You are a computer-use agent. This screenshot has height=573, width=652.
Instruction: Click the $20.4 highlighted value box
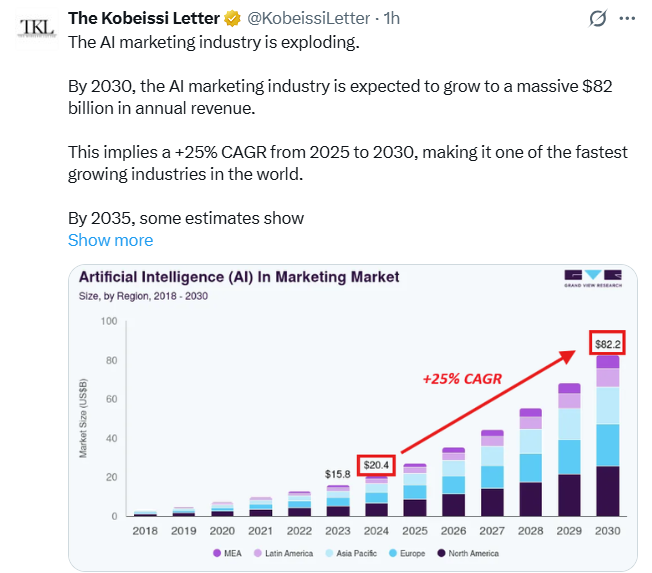(x=376, y=465)
